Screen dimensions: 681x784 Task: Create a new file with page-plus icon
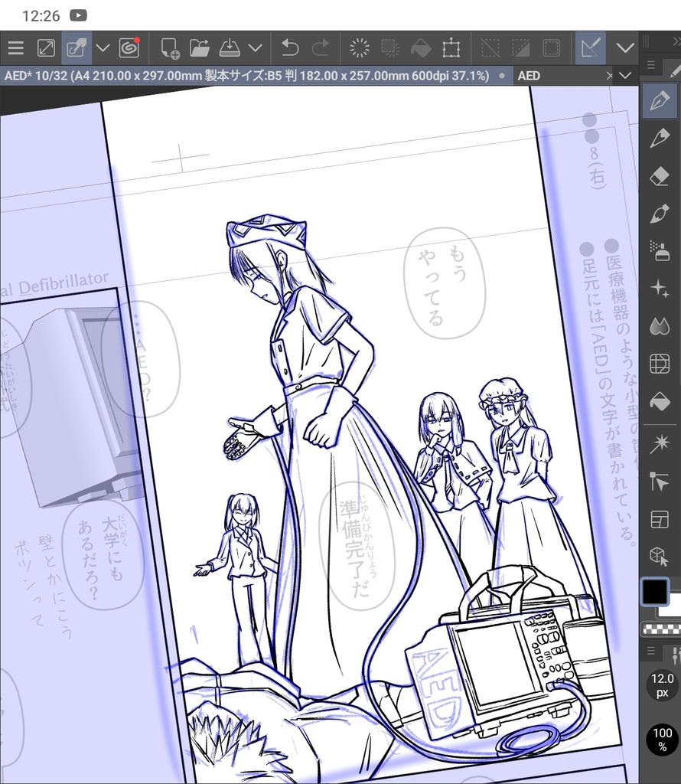pyautogui.click(x=170, y=48)
